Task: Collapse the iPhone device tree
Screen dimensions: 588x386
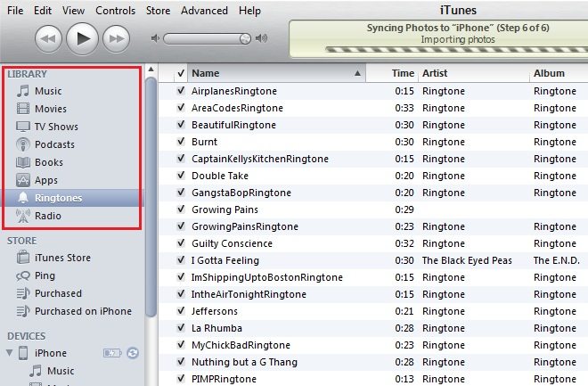Action: tap(10, 353)
